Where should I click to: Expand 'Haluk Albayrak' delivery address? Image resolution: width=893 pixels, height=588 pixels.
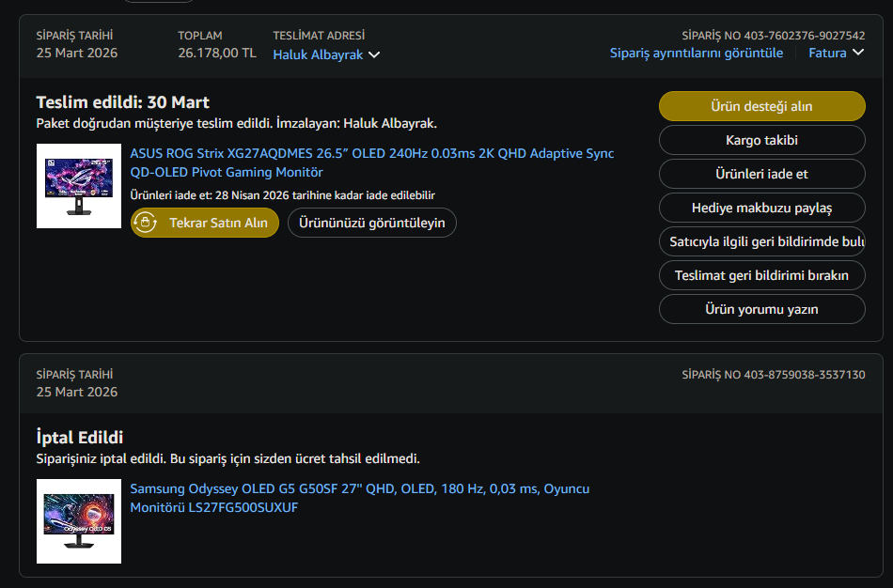(x=326, y=54)
